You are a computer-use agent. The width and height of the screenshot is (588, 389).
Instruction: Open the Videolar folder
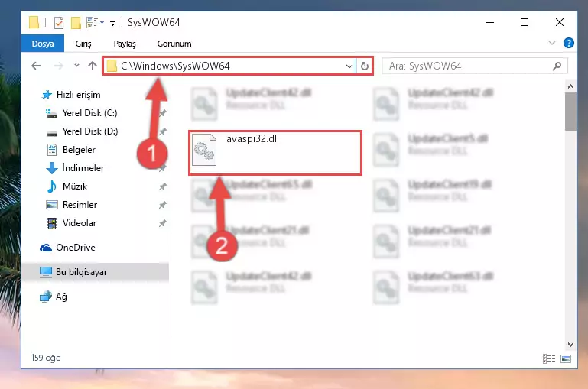(80, 223)
